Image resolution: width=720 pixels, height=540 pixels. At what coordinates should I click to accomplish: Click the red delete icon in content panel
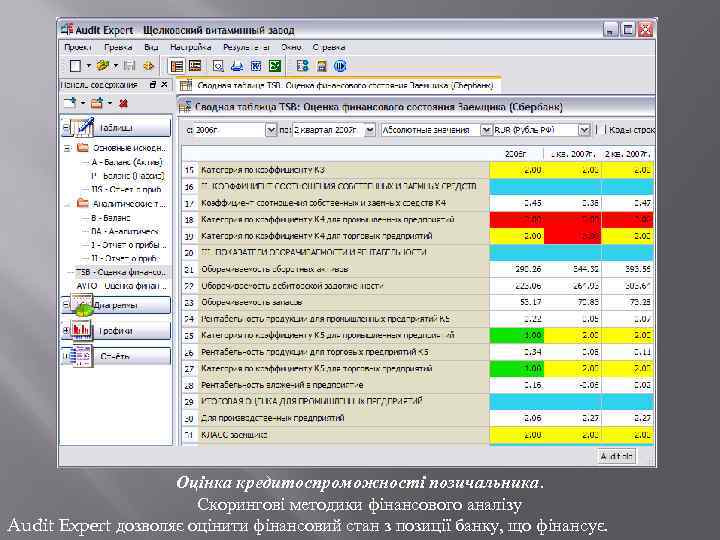pyautogui.click(x=123, y=104)
